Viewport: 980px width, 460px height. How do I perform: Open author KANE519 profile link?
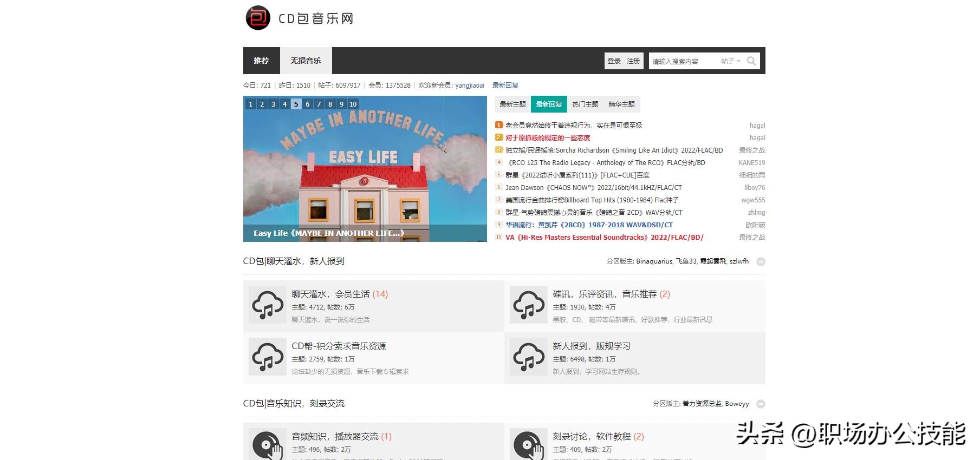(752, 163)
